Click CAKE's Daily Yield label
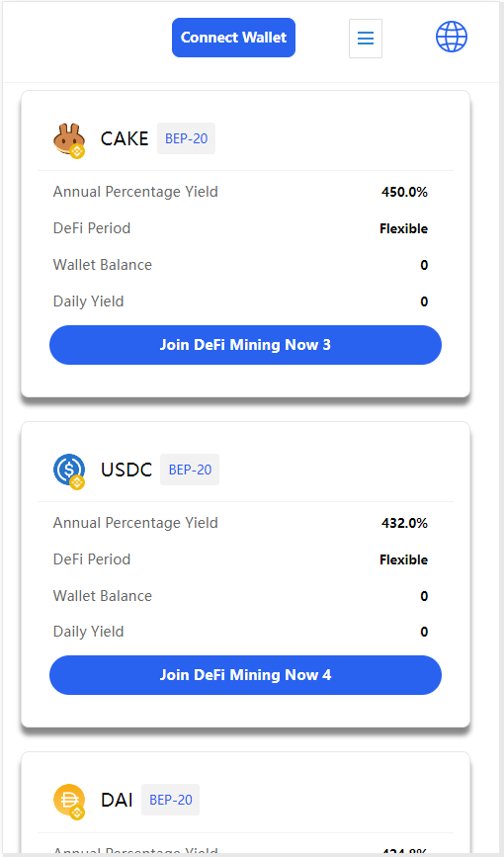504x857 pixels. click(88, 301)
